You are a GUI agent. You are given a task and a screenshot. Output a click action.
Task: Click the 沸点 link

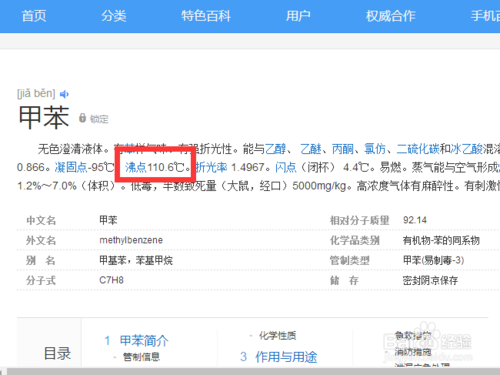tap(136, 167)
